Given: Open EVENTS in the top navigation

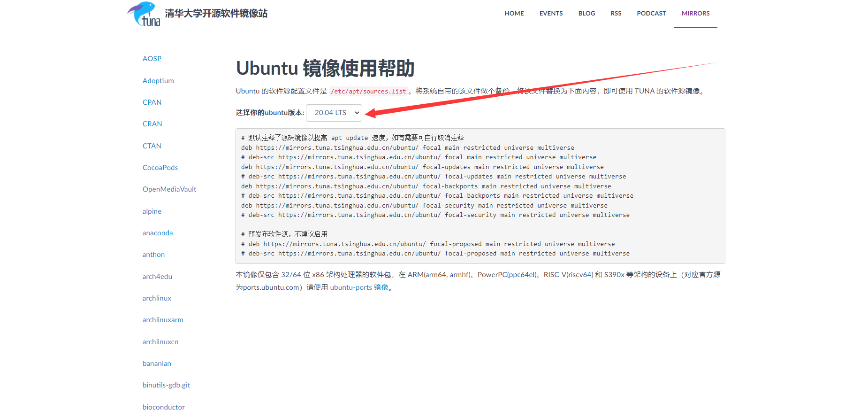Looking at the screenshot, I should [551, 14].
